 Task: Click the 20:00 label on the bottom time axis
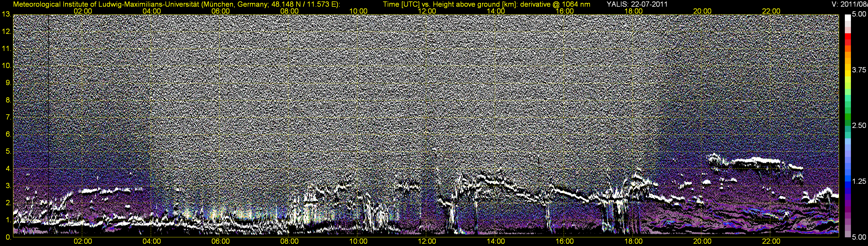[702, 242]
